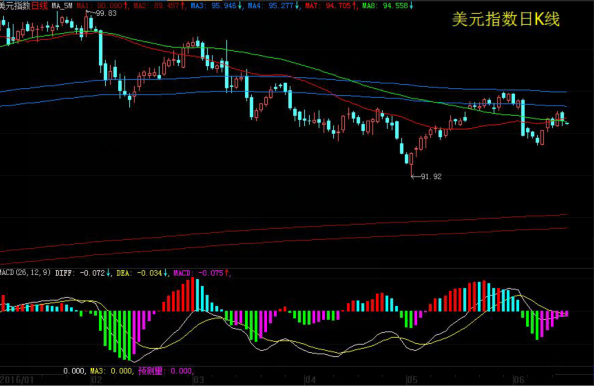Jump to the 2016/01 date marker

[x=17, y=380]
